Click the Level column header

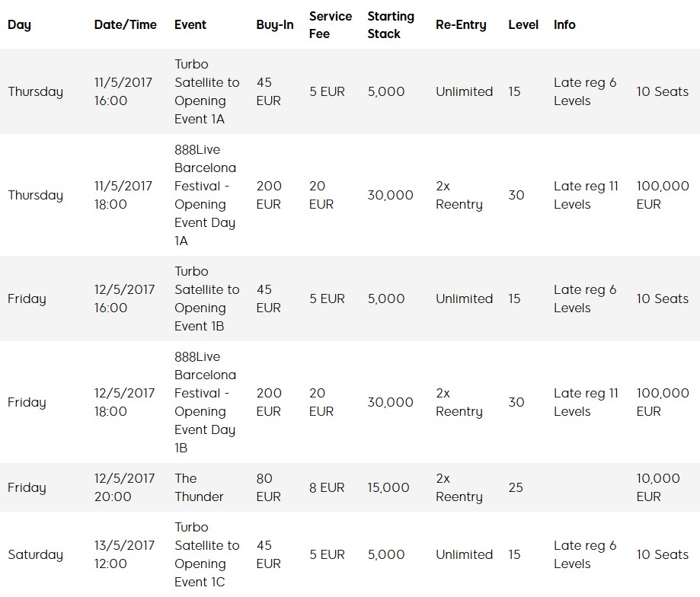click(x=523, y=24)
